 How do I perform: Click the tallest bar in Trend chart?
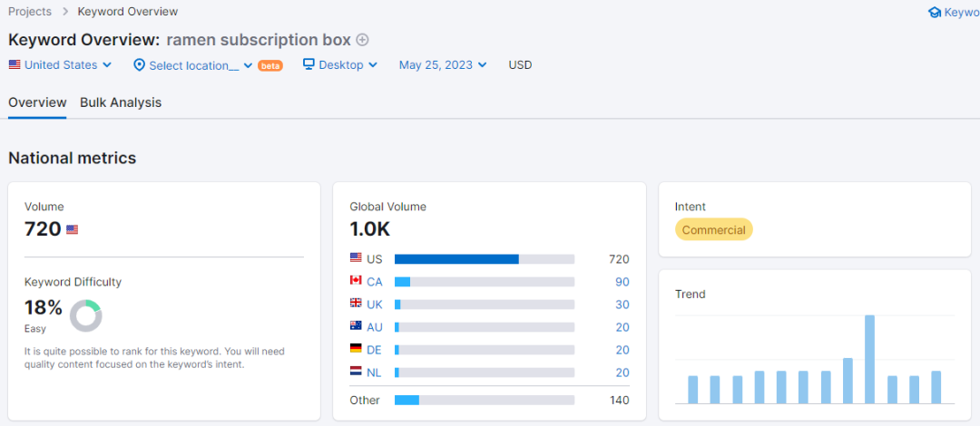[869, 359]
